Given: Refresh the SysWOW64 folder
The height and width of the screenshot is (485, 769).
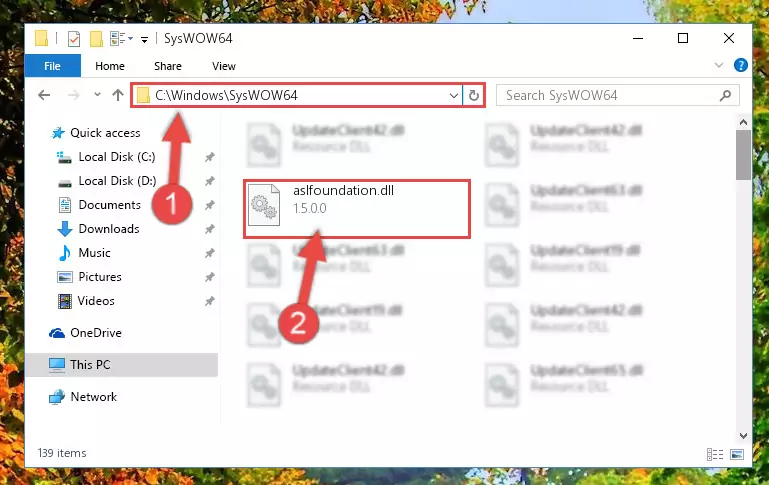Looking at the screenshot, I should pyautogui.click(x=474, y=95).
